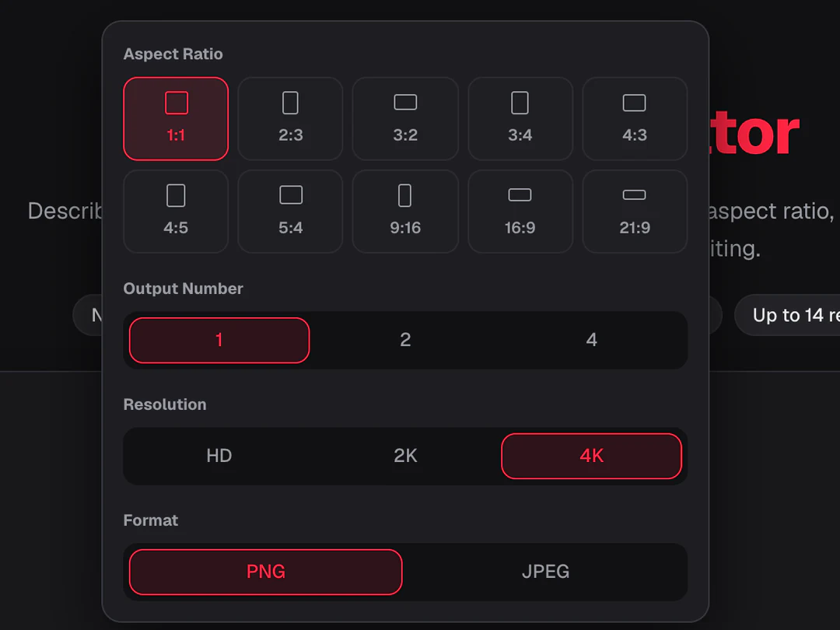The image size is (840, 630).
Task: Choose the 4:3 aspect ratio option
Action: (x=635, y=118)
